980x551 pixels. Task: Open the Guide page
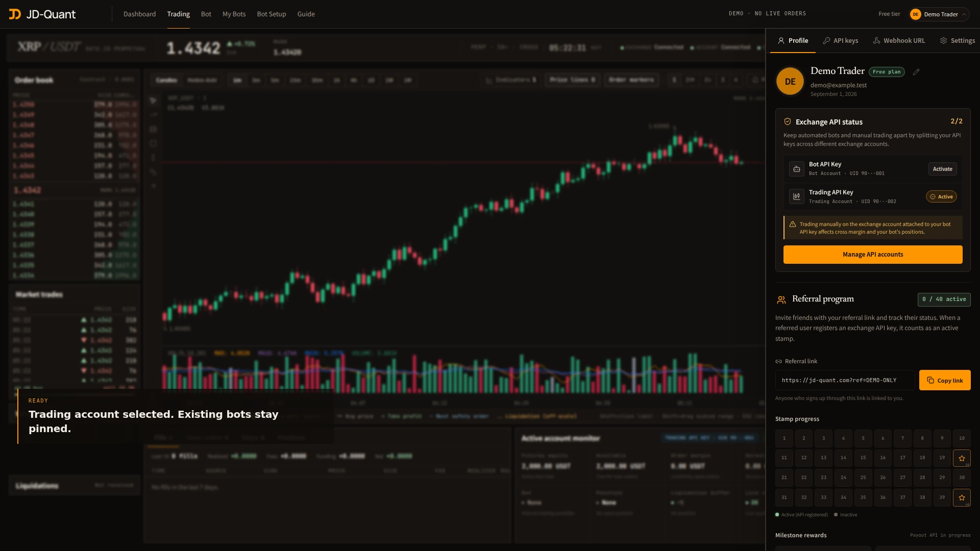click(x=306, y=14)
